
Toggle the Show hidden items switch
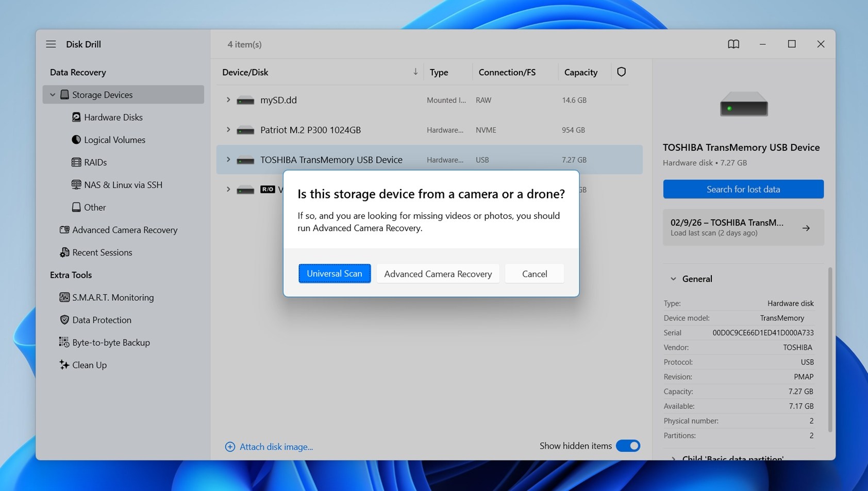[628, 446]
